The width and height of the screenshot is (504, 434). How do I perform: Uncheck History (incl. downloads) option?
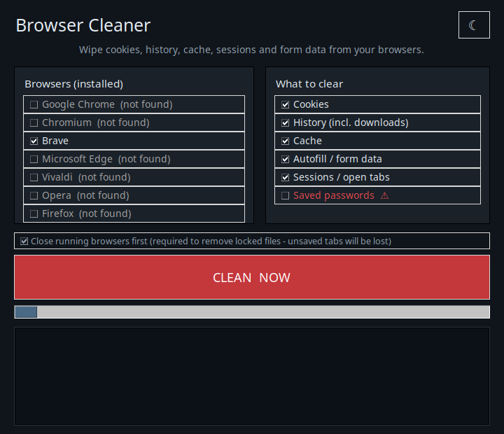(285, 122)
